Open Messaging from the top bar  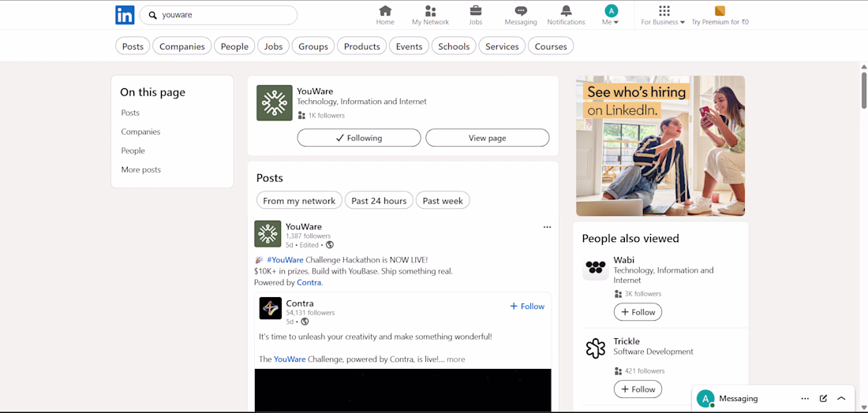(x=520, y=15)
